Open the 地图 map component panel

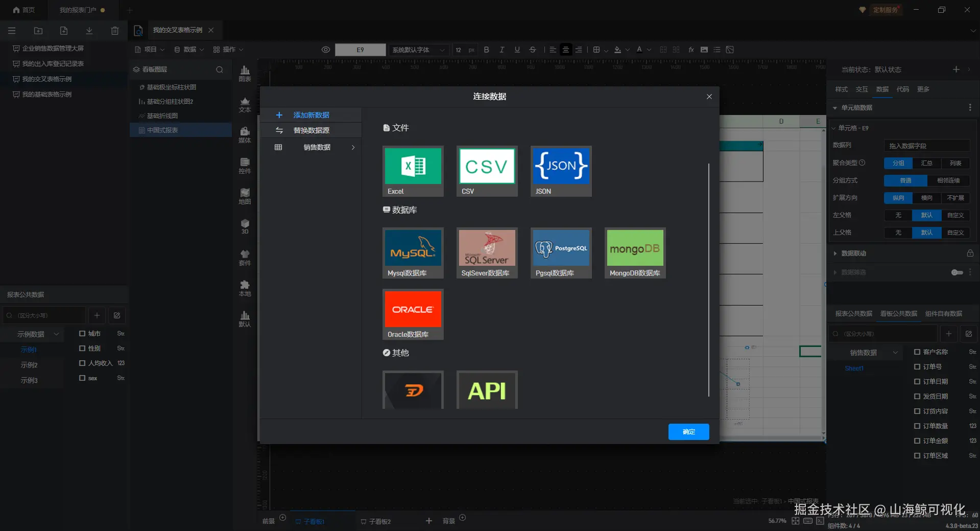point(245,196)
